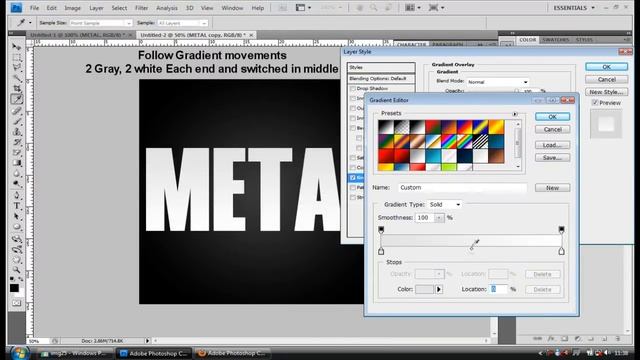Toggle the Preview checkbox in Layer Style
The height and width of the screenshot is (360, 640).
point(595,102)
